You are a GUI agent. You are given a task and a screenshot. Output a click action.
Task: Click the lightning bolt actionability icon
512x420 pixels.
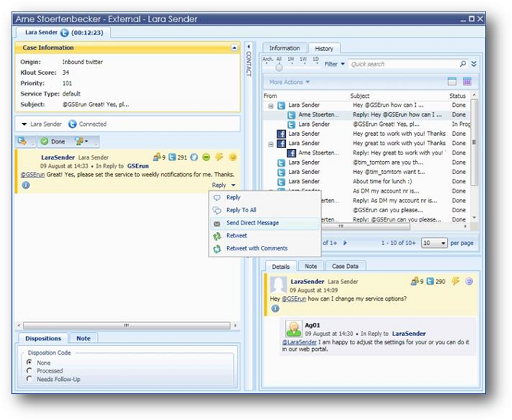point(219,157)
